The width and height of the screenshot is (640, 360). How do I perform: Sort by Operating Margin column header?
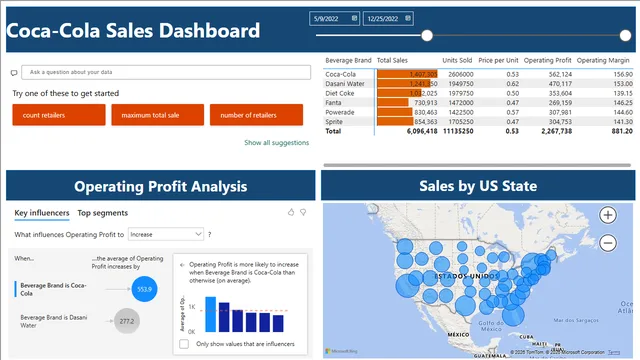click(603, 60)
